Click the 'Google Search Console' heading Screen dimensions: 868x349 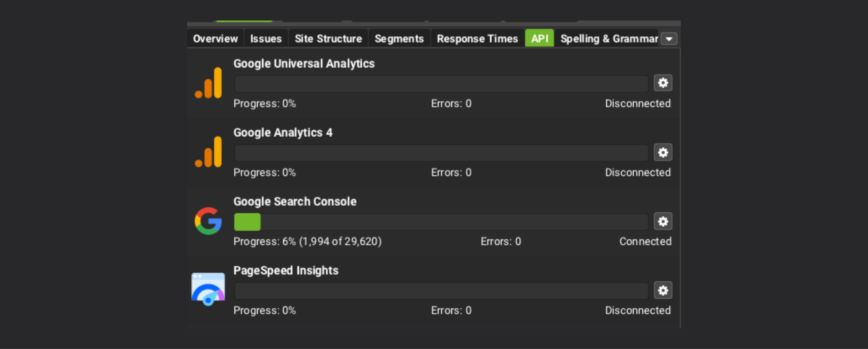(295, 201)
